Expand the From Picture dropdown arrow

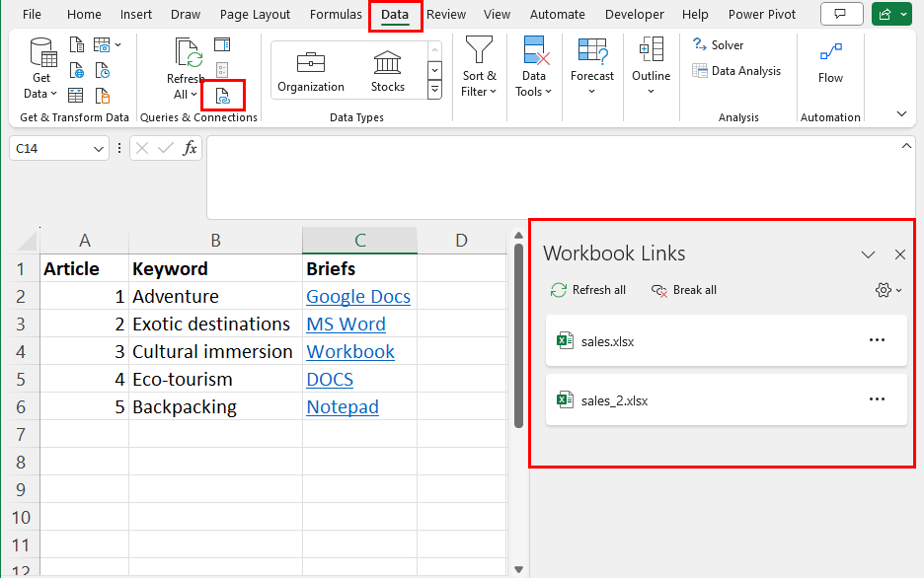pyautogui.click(x=118, y=44)
